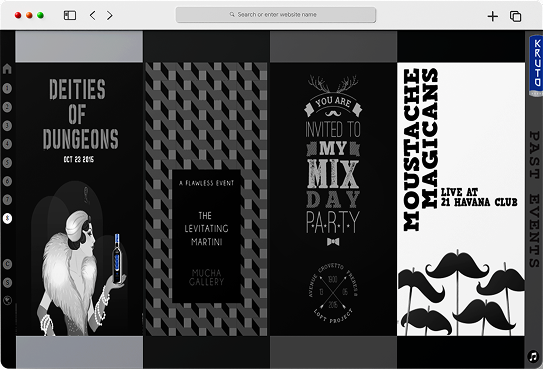Image resolution: width=543 pixels, height=369 pixels.
Task: Select the highlighted white section 8 circle
Action: [7, 218]
